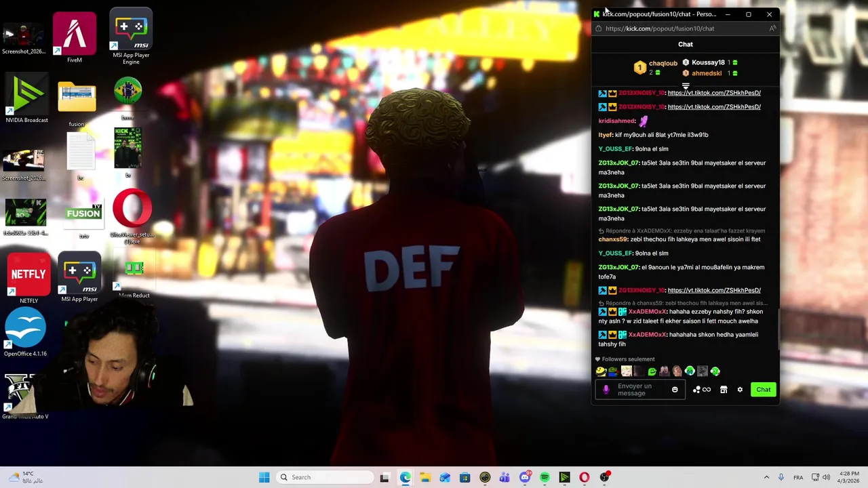Open Opera browser from the taskbar
Screen dimensions: 868x488
pos(585,477)
